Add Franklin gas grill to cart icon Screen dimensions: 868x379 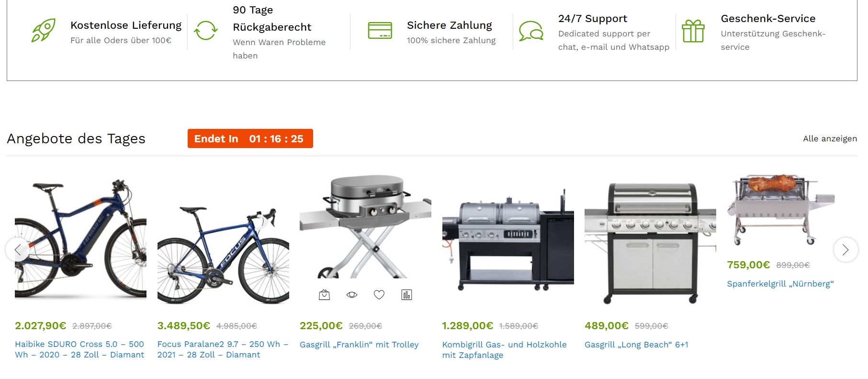325,295
